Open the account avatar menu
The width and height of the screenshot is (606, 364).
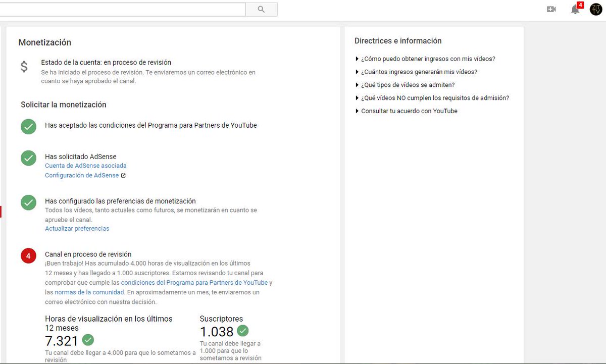pyautogui.click(x=596, y=9)
